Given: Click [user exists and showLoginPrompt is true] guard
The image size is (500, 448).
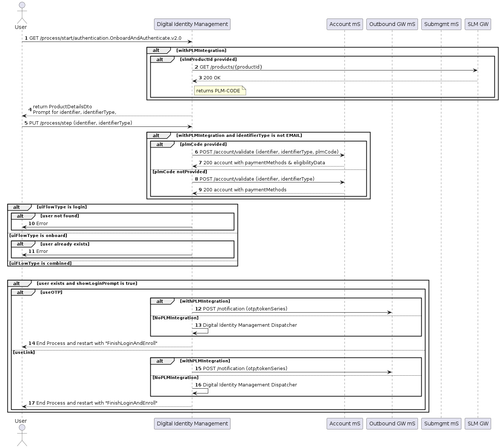Looking at the screenshot, I should coord(87,283).
